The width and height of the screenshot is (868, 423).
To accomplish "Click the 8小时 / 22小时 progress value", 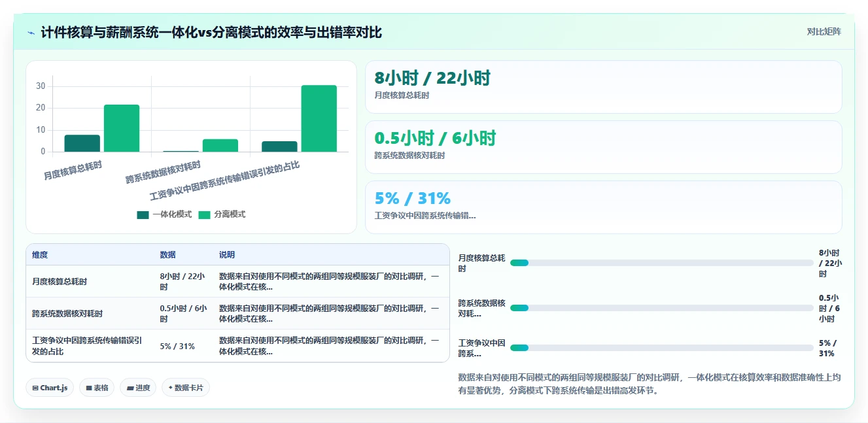I will [x=830, y=263].
